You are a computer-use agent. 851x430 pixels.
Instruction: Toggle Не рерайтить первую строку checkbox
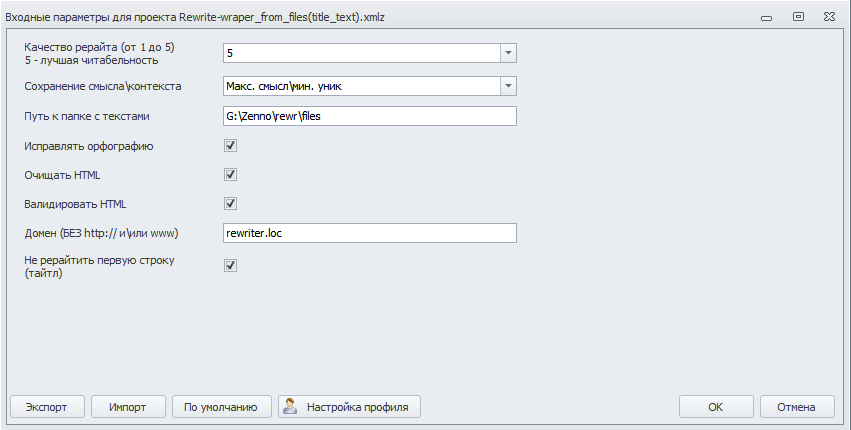(230, 265)
